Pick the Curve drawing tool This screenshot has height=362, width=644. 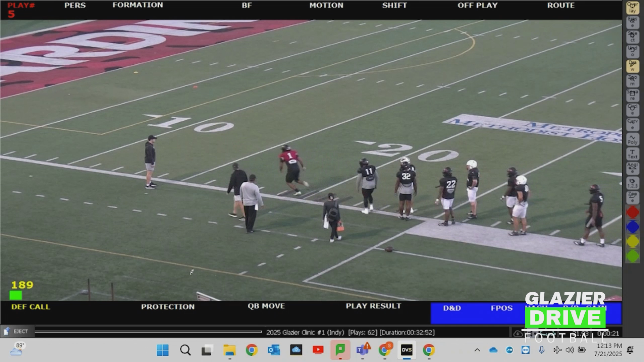point(632,124)
